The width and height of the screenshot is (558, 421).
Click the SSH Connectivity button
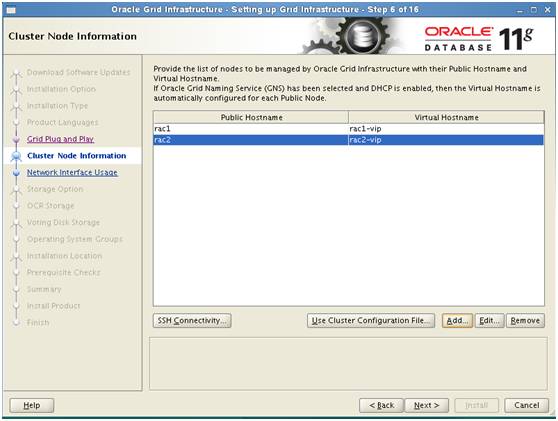pos(192,320)
